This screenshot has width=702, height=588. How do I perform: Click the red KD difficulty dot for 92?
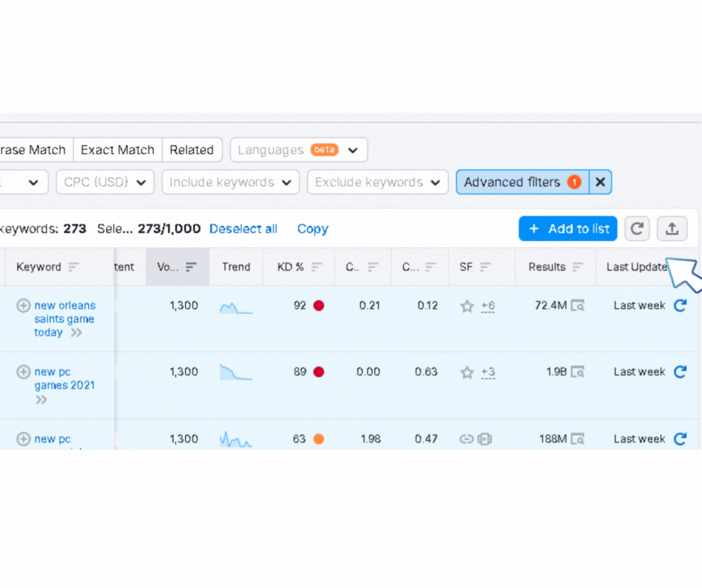pos(319,306)
